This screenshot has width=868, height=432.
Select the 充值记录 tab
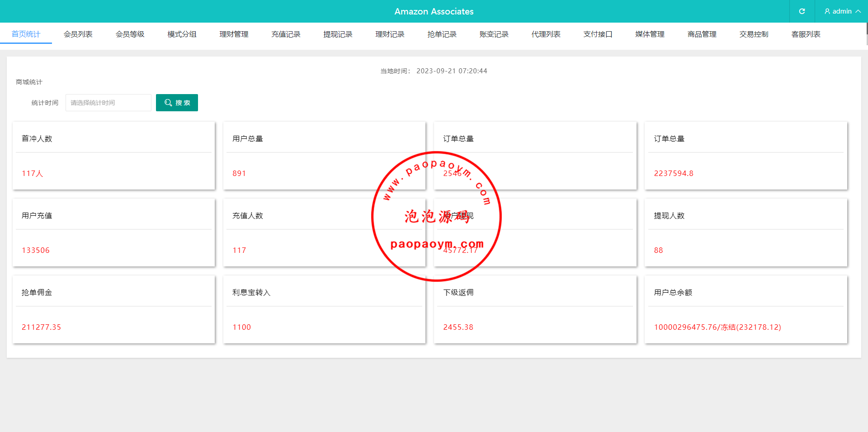pyautogui.click(x=286, y=34)
